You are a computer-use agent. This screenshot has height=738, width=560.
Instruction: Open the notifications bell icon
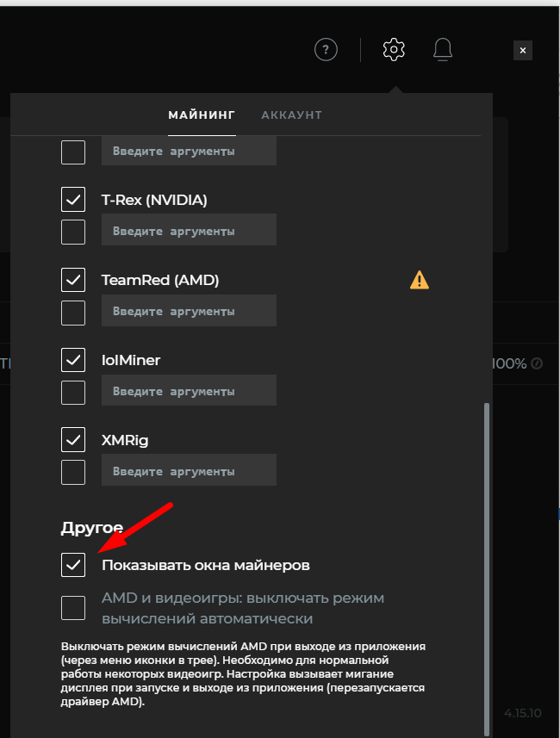pos(443,50)
